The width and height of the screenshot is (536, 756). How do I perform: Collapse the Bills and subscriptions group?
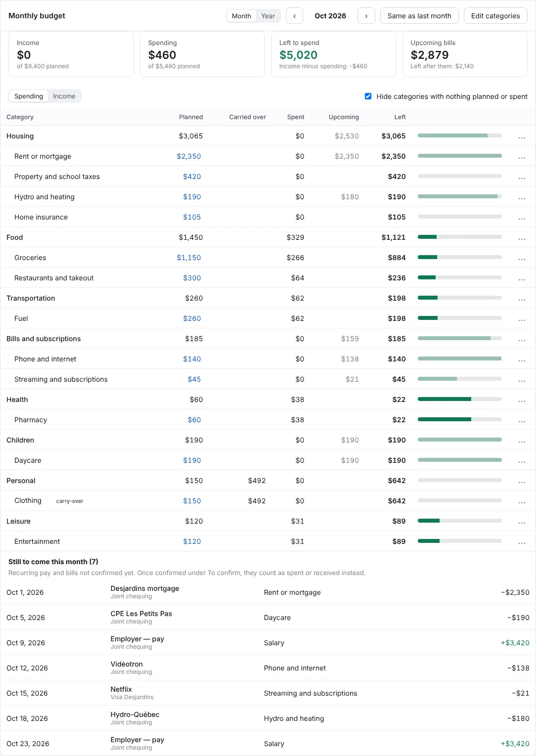44,339
